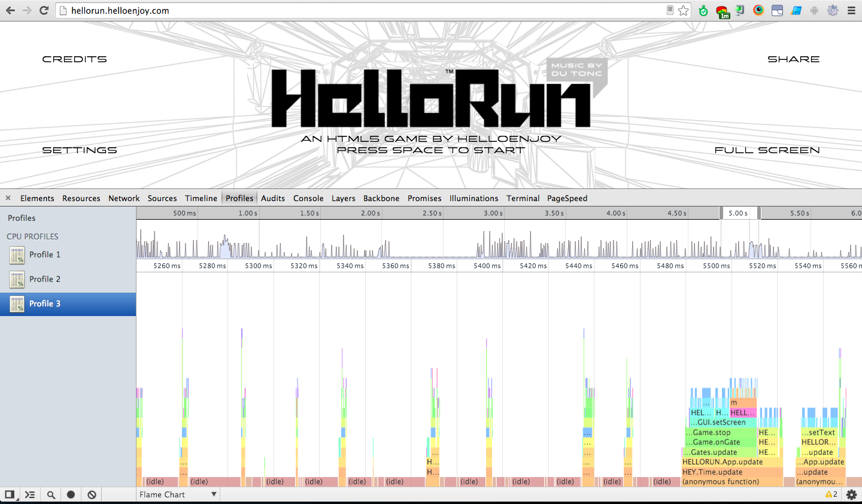Click the Android extension icon
The image size is (862, 504).
click(814, 11)
